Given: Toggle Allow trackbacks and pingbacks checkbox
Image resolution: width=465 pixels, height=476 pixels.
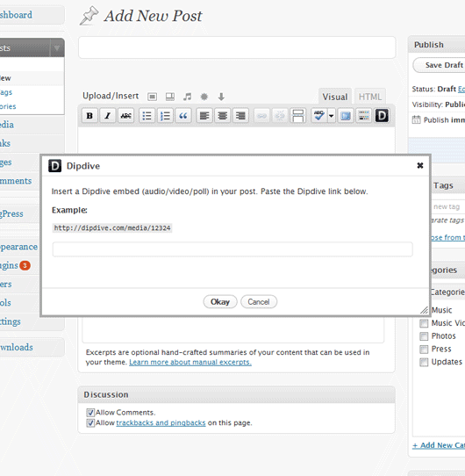Looking at the screenshot, I should point(90,423).
